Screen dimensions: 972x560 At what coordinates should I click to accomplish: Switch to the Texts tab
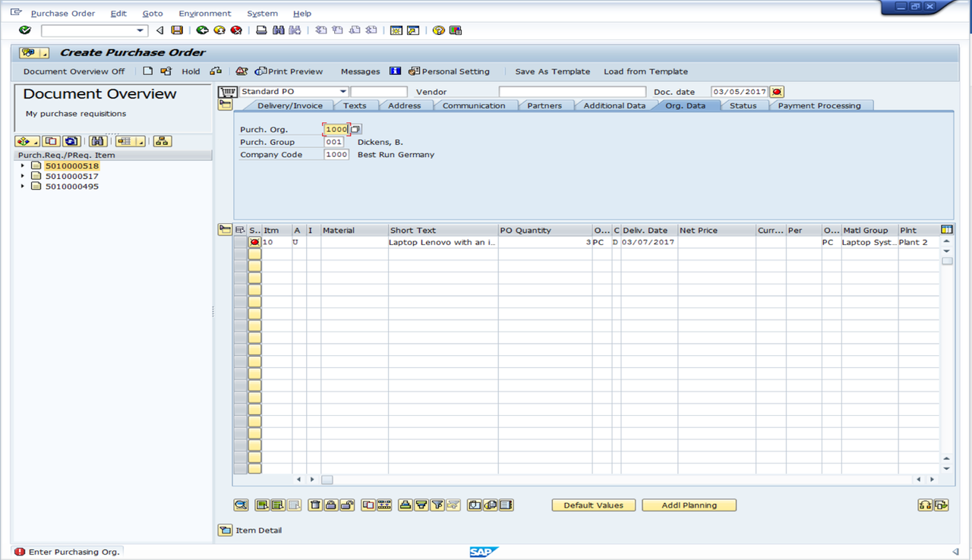355,105
